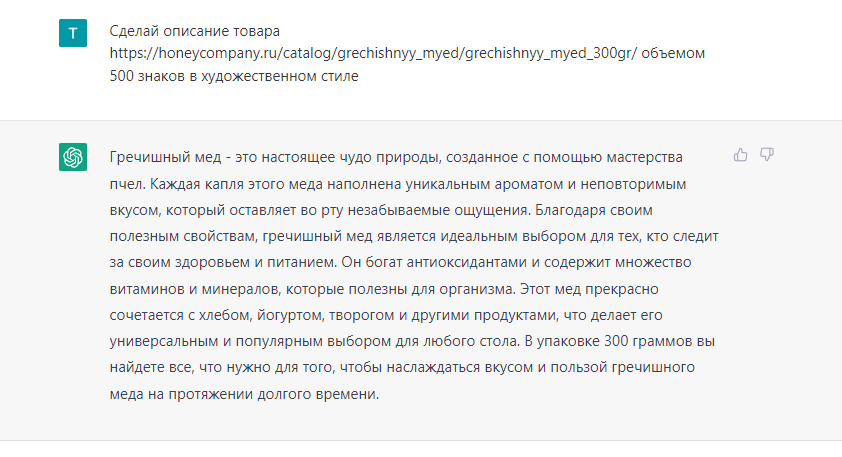Click the prompt text "Сделай описание товара"
The height and width of the screenshot is (457, 842).
point(194,31)
